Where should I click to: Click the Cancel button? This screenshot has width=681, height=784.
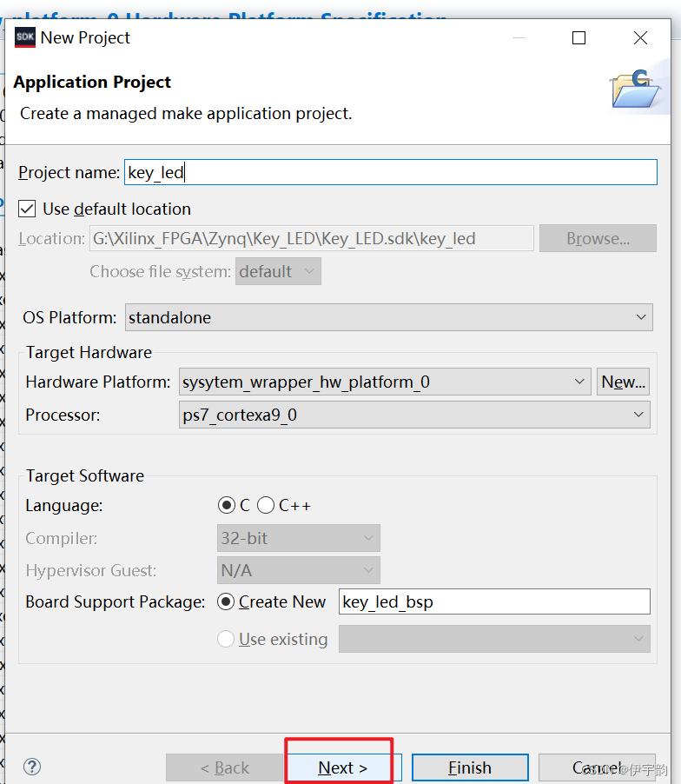[x=597, y=767]
